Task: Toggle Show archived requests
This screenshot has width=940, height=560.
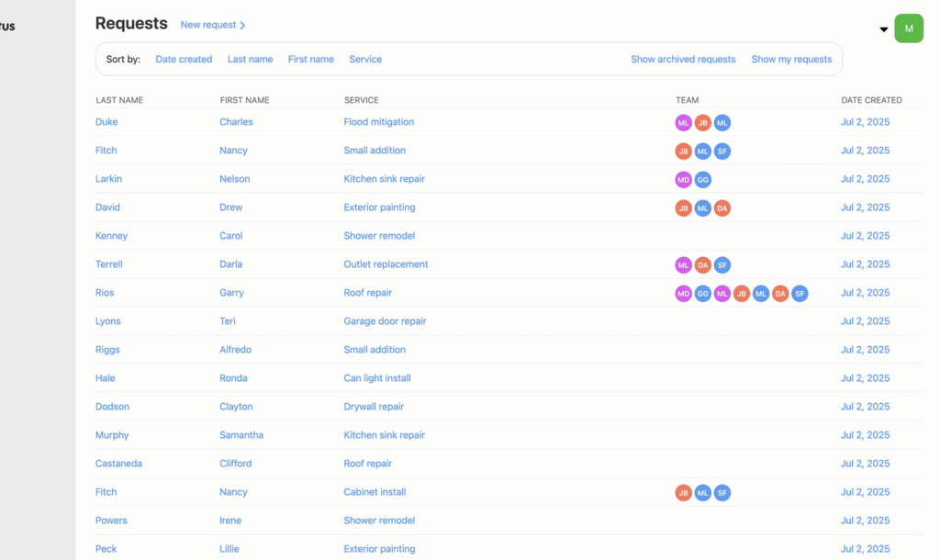Action: 683,60
